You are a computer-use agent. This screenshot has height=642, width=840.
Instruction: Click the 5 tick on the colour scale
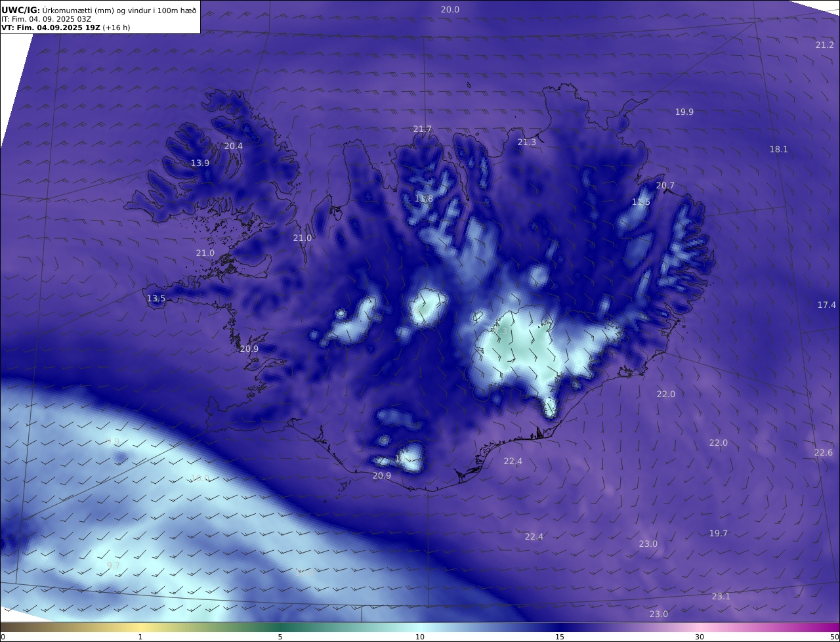pos(280,637)
